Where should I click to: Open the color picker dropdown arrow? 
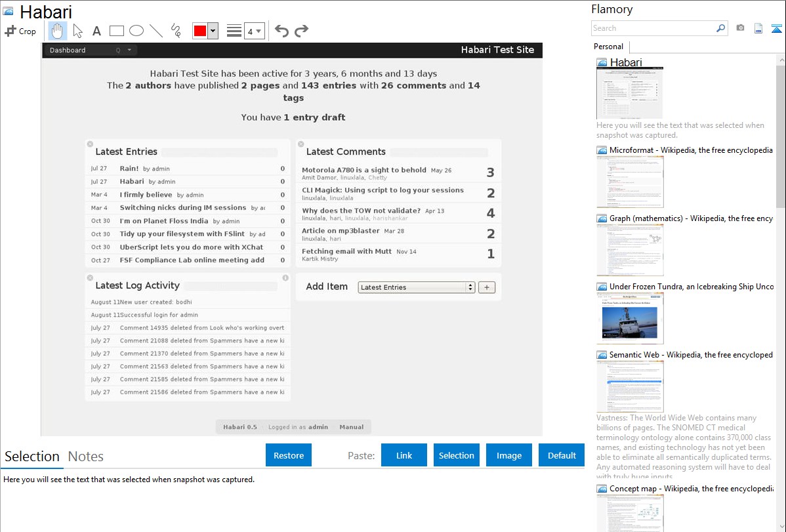[x=213, y=31]
